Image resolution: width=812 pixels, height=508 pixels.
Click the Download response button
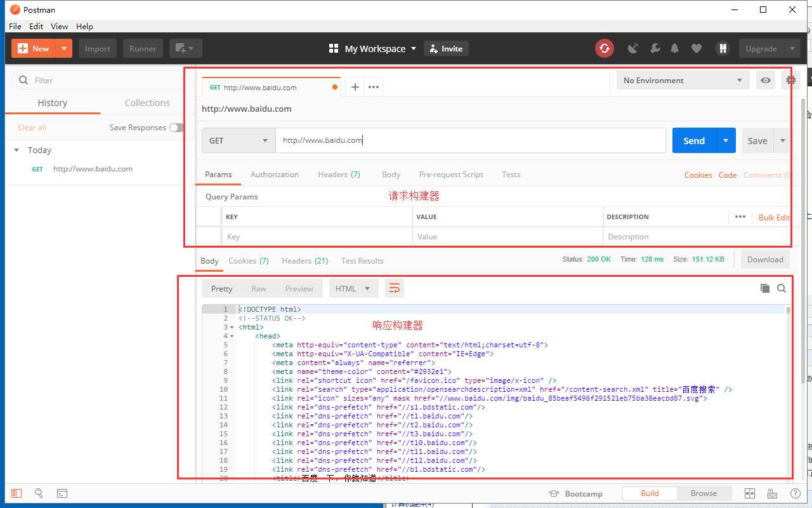(765, 259)
